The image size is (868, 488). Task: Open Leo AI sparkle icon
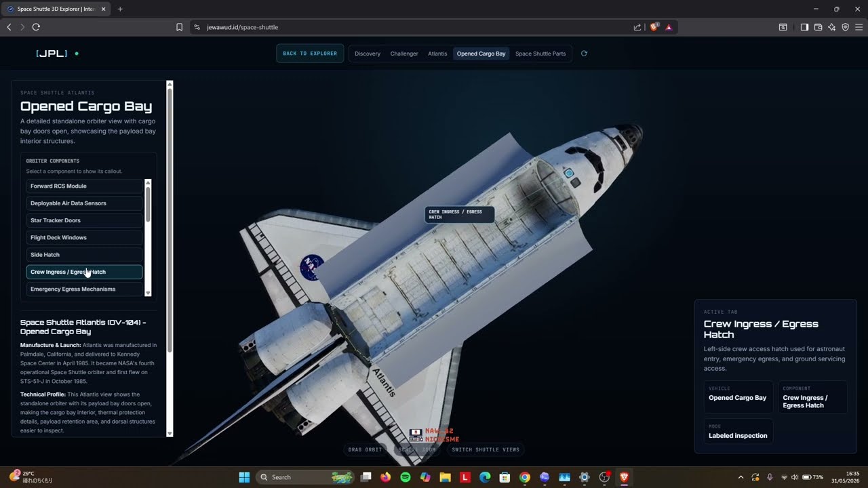pyautogui.click(x=831, y=27)
